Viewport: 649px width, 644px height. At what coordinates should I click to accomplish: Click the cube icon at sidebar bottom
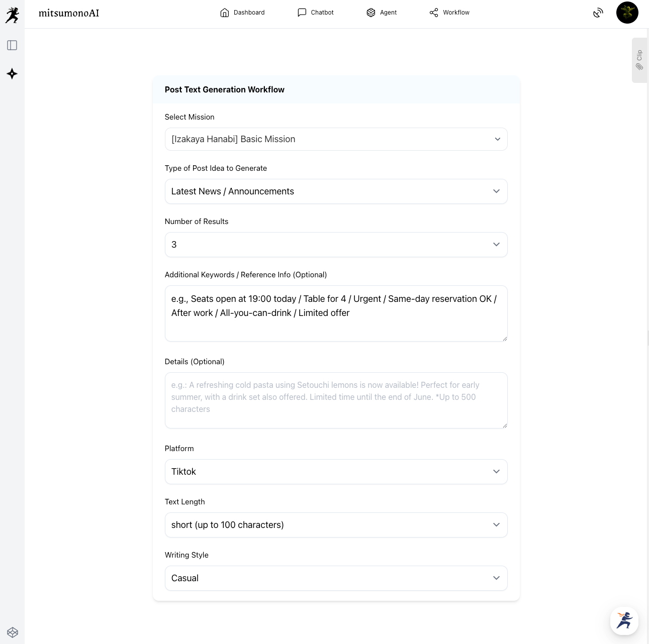(x=13, y=632)
